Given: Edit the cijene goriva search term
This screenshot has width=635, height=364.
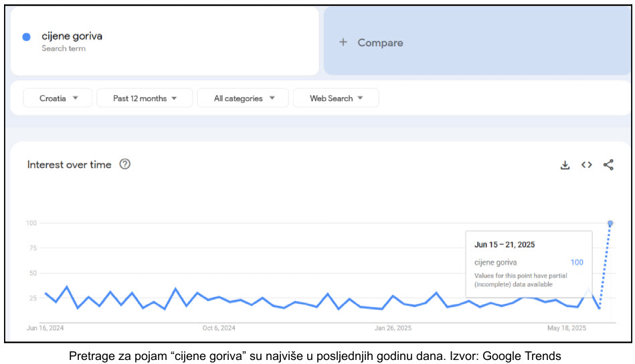Looking at the screenshot, I should click(72, 36).
